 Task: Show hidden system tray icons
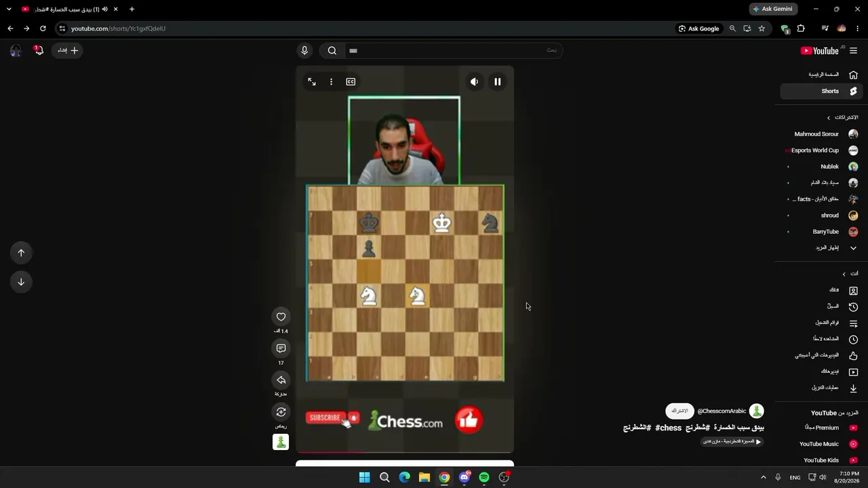point(763,477)
